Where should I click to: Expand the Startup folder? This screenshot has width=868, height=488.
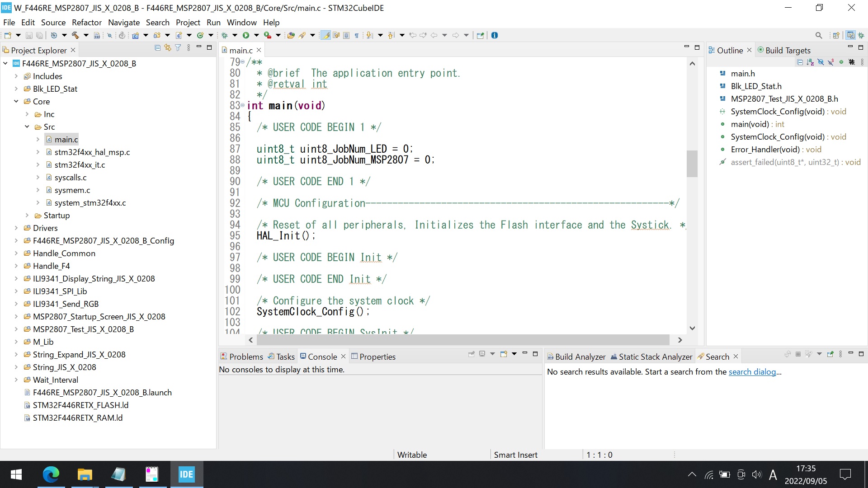pos(27,215)
